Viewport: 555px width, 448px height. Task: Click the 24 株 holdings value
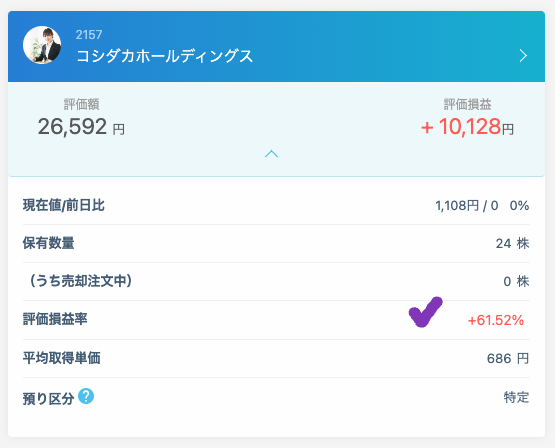tap(512, 243)
